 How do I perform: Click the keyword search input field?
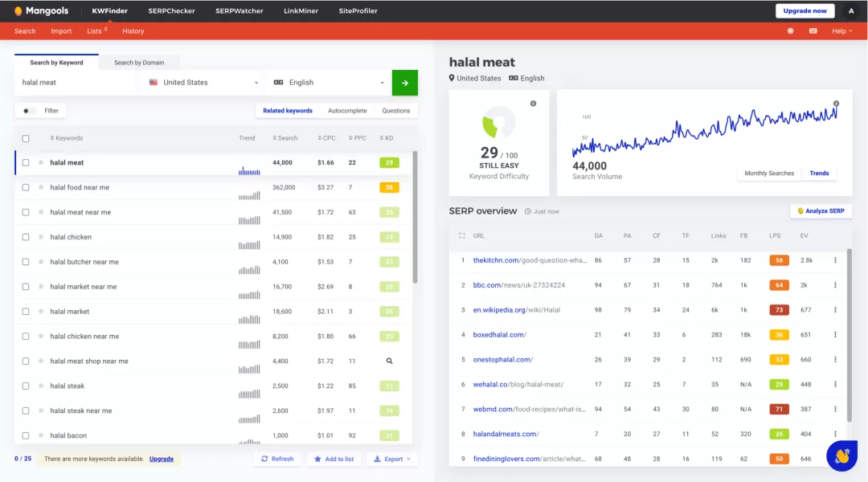[76, 83]
